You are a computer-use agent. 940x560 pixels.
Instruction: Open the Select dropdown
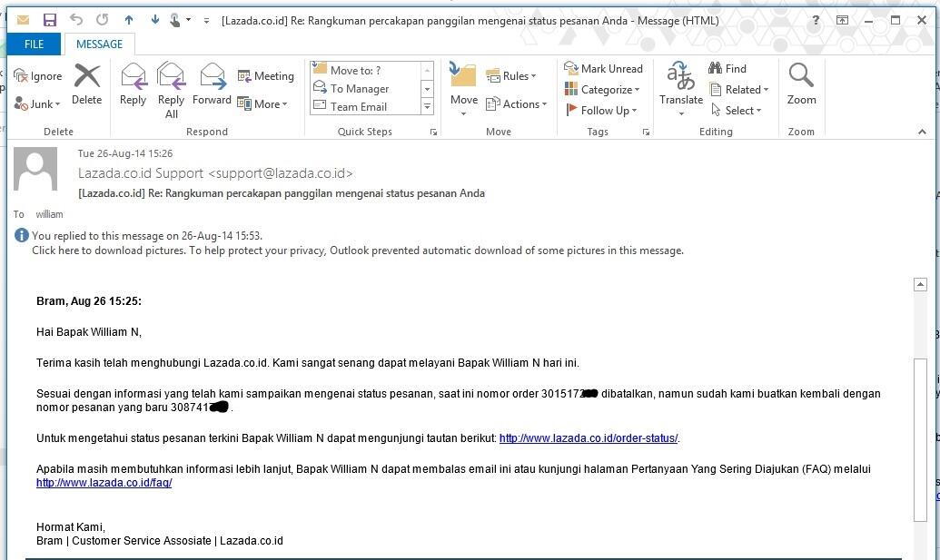click(736, 110)
